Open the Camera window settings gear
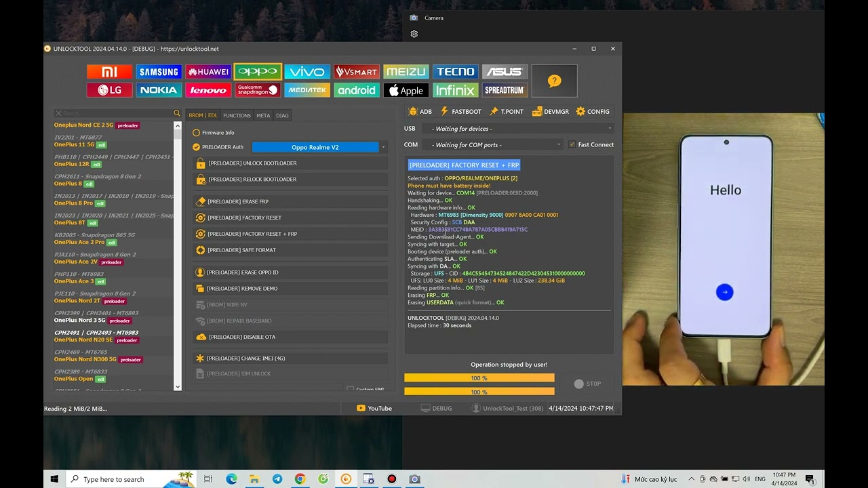 414,34
